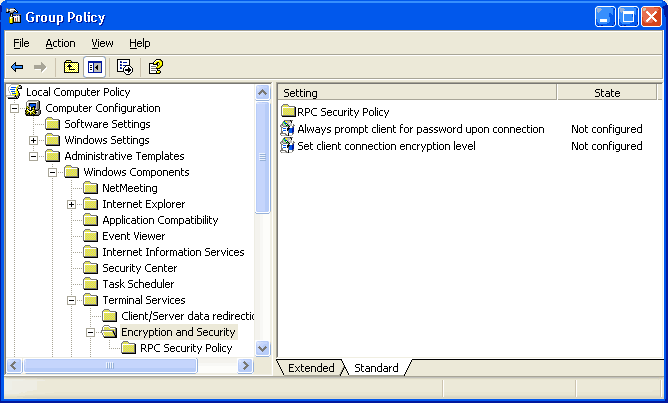The width and height of the screenshot is (668, 403).
Task: Click the Event Viewer folder icon
Action: [x=90, y=236]
